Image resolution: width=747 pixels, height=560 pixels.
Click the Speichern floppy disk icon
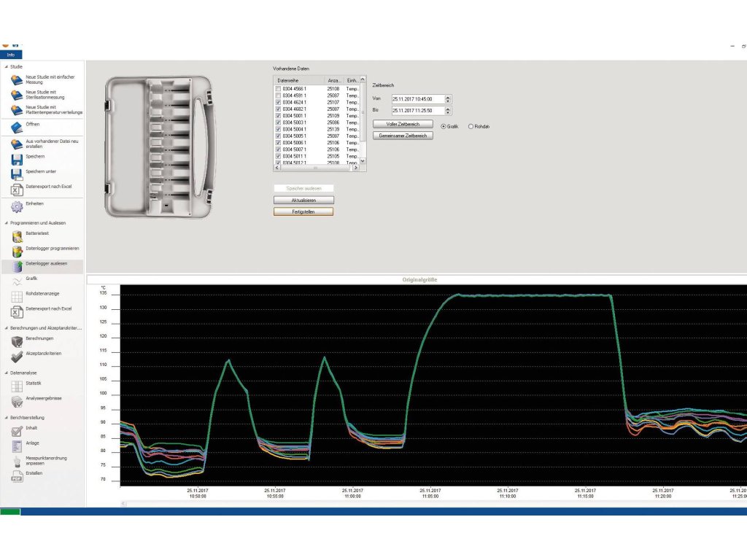pos(17,159)
